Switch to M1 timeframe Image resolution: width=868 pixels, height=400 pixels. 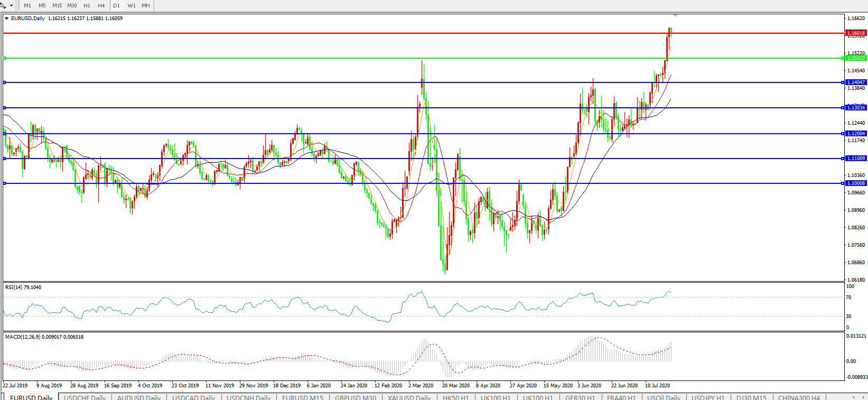pos(27,6)
